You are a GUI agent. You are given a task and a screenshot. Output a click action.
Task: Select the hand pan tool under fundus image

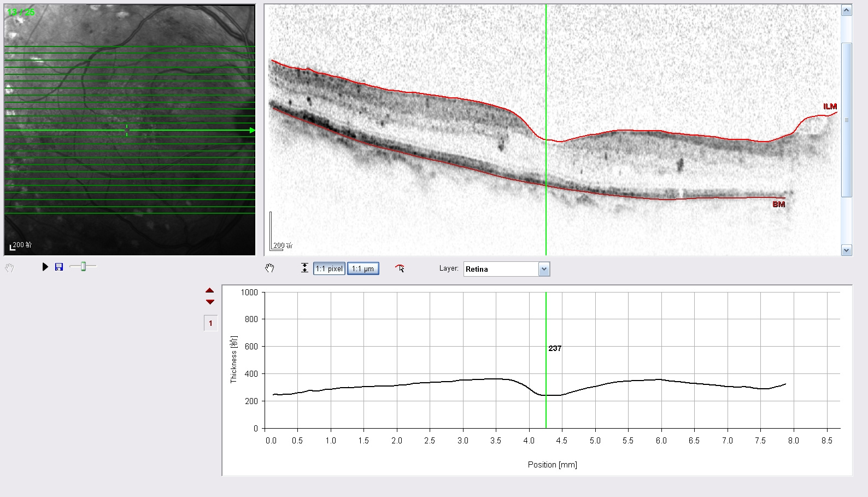(x=9, y=268)
